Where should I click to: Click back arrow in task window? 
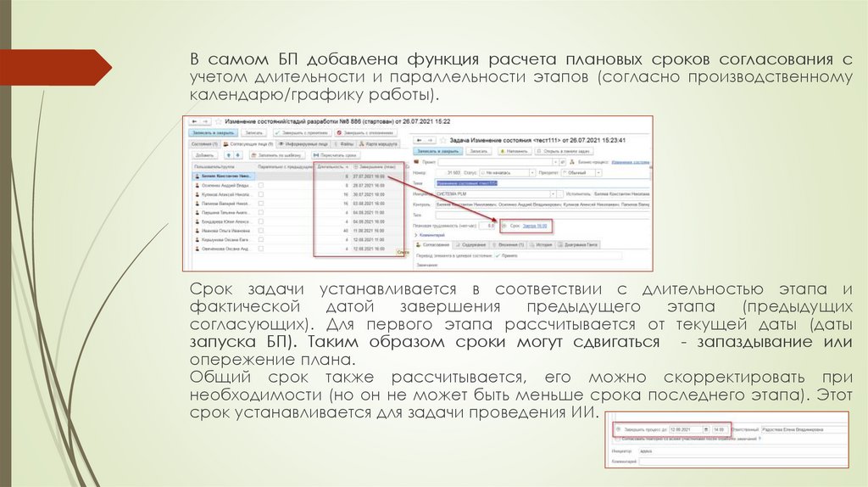[420, 140]
